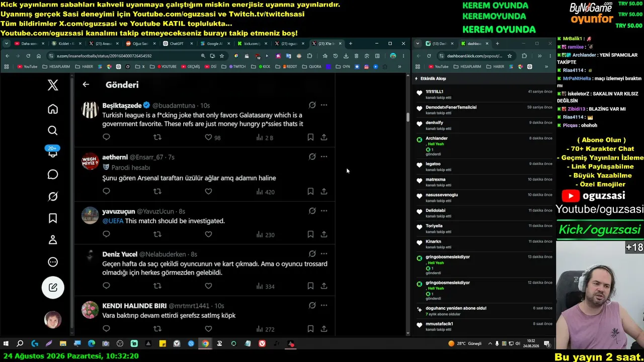Open account avatar at sidebar bottom
The width and height of the screenshot is (644, 362).
(53, 320)
